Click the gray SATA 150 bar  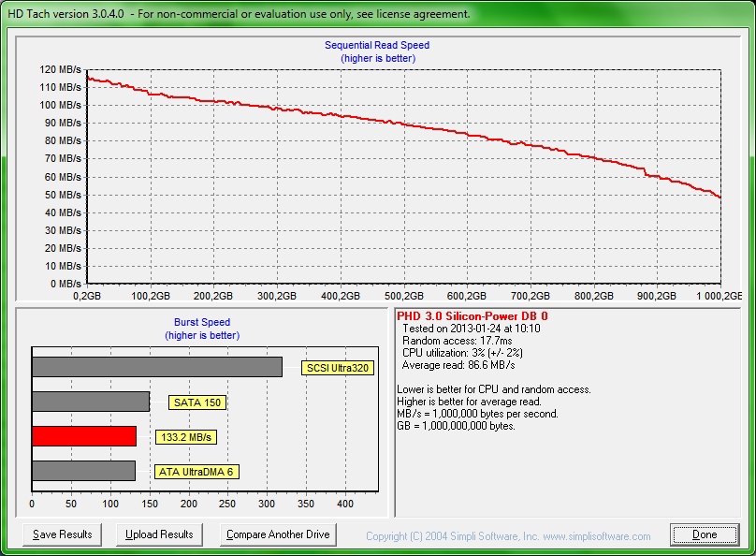click(x=91, y=402)
